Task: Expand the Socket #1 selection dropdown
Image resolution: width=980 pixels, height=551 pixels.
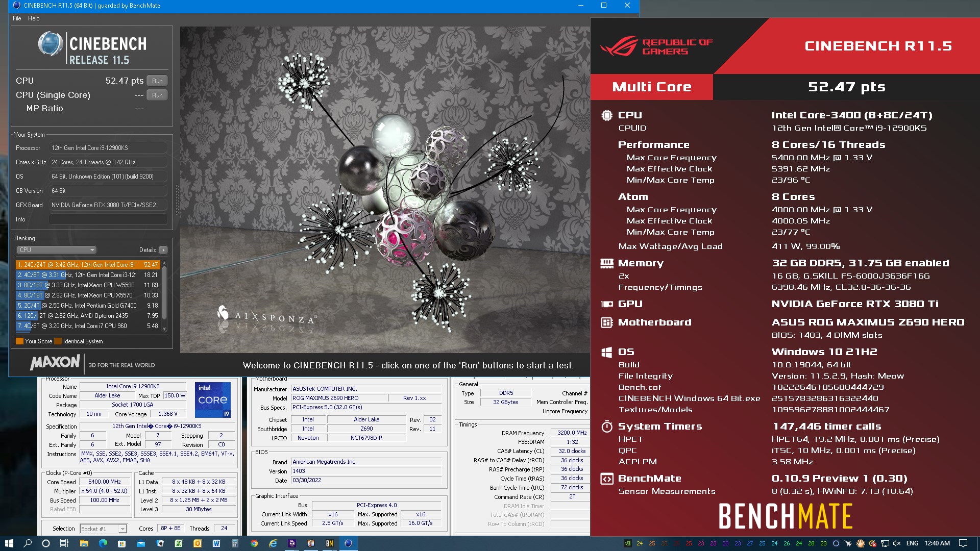Action: [x=103, y=529]
